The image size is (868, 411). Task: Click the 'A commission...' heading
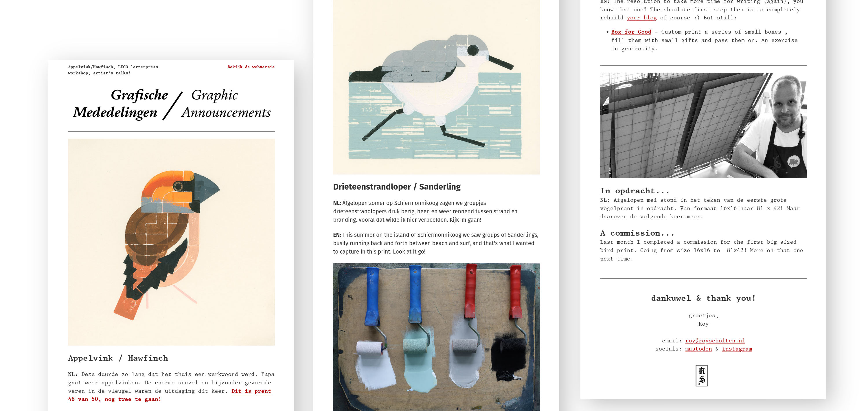(x=637, y=233)
